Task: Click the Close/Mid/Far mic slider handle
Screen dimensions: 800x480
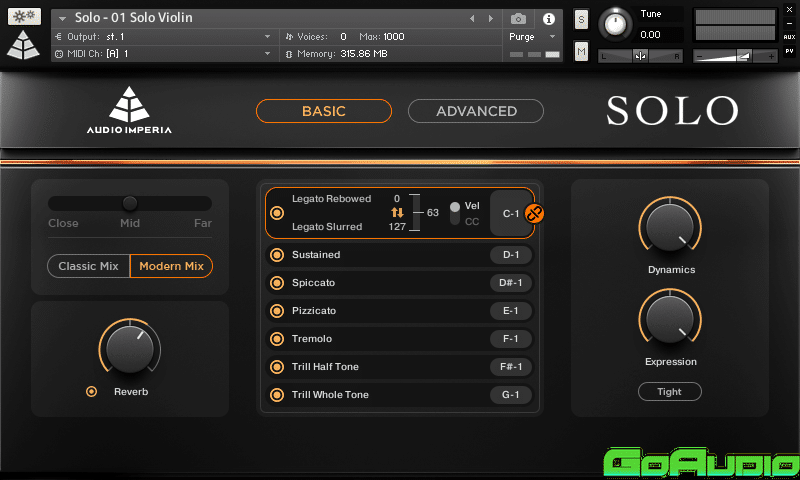Action: tap(130, 203)
